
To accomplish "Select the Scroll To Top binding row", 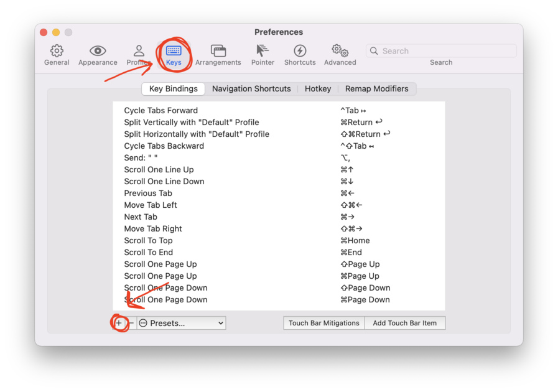I will pos(249,240).
